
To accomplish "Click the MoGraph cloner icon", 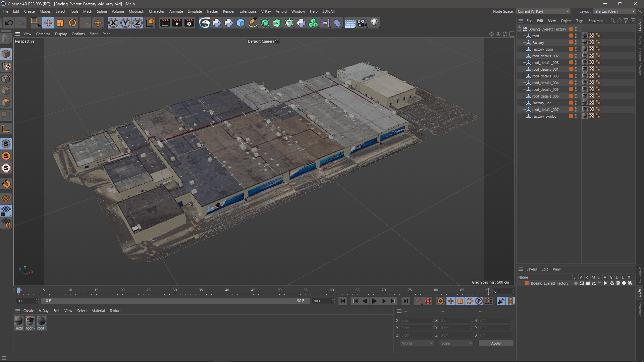I will 313,23.
